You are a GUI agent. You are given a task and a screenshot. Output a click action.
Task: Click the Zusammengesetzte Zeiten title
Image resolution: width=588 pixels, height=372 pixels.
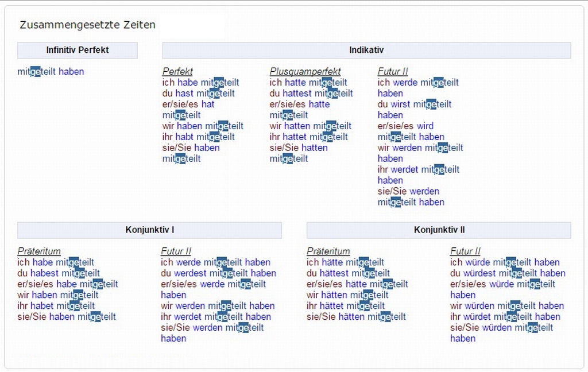click(x=87, y=25)
